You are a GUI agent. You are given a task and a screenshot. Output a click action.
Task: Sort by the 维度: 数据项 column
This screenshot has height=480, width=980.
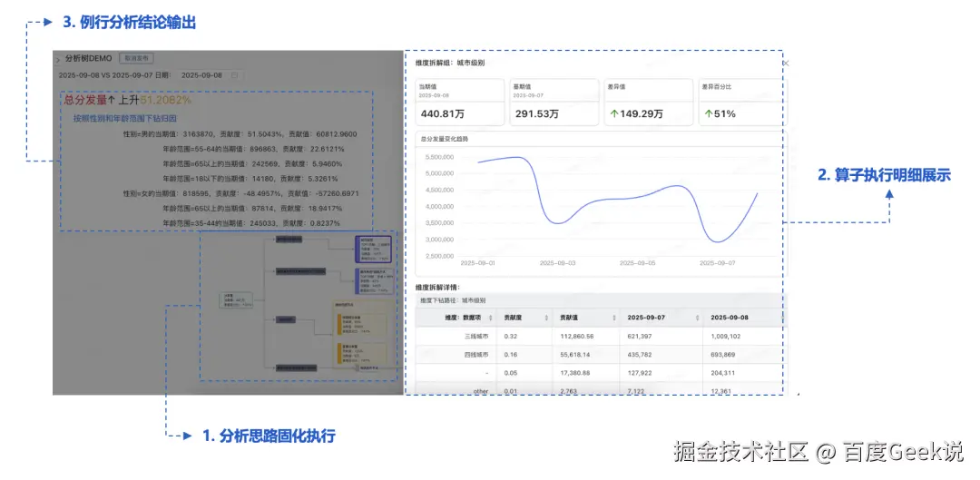click(490, 318)
